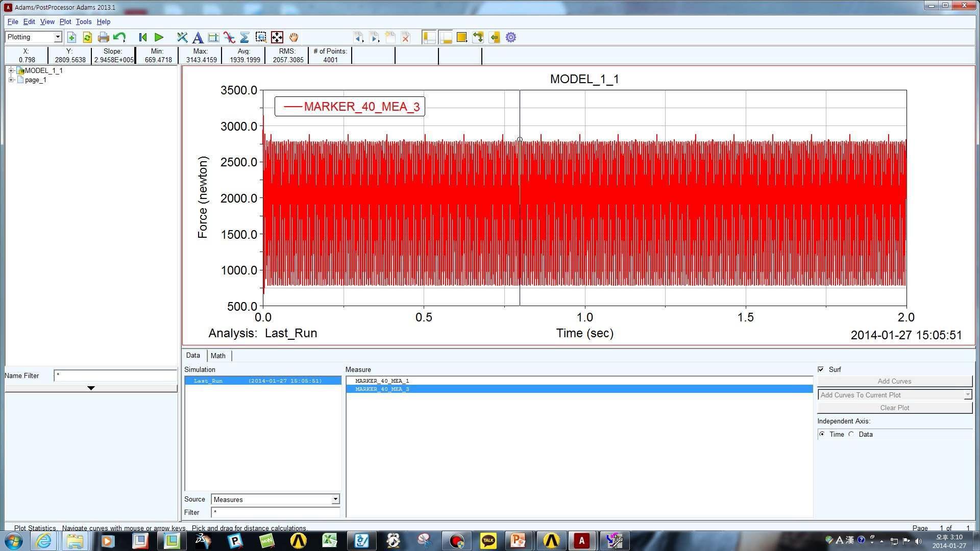Open the File menu
Screen dimensions: 980x551
[x=13, y=22]
